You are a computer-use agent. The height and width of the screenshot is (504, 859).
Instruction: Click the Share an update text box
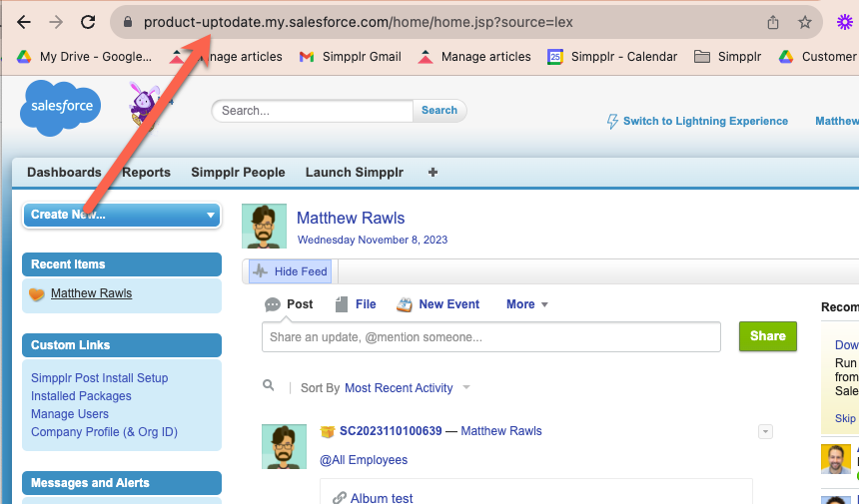[x=491, y=337]
